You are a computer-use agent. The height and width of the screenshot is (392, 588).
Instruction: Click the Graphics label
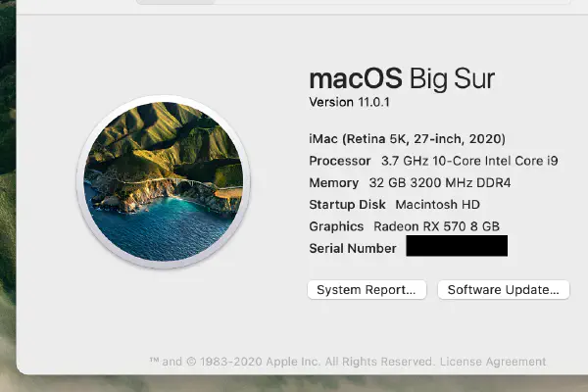[336, 226]
